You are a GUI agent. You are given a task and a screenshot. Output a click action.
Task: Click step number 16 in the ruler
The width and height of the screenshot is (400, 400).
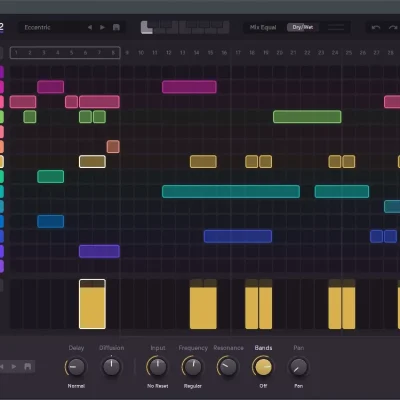[224, 53]
